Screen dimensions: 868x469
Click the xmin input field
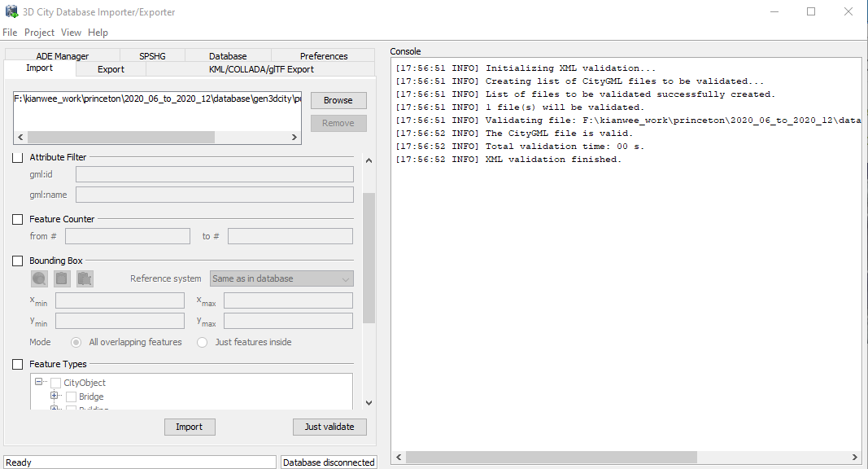click(120, 300)
